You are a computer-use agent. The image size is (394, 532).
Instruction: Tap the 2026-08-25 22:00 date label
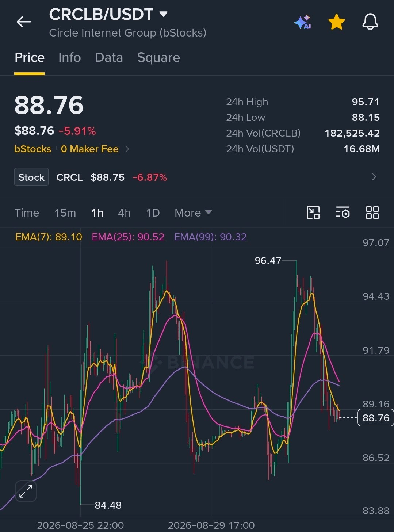[x=80, y=525]
